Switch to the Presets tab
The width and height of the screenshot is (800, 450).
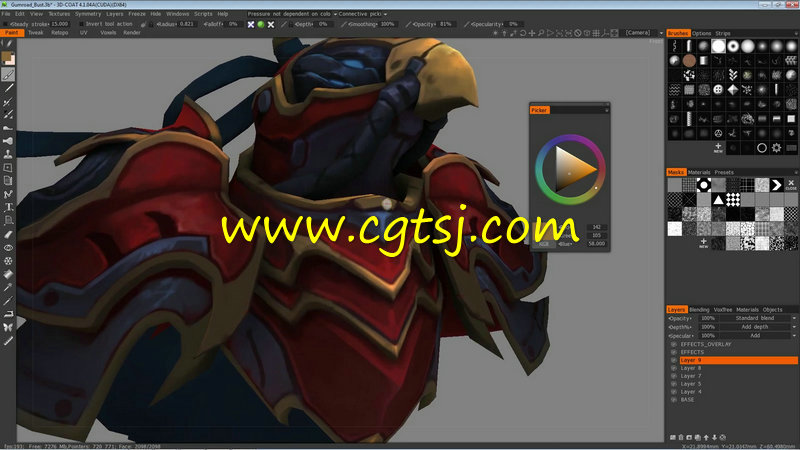point(724,172)
